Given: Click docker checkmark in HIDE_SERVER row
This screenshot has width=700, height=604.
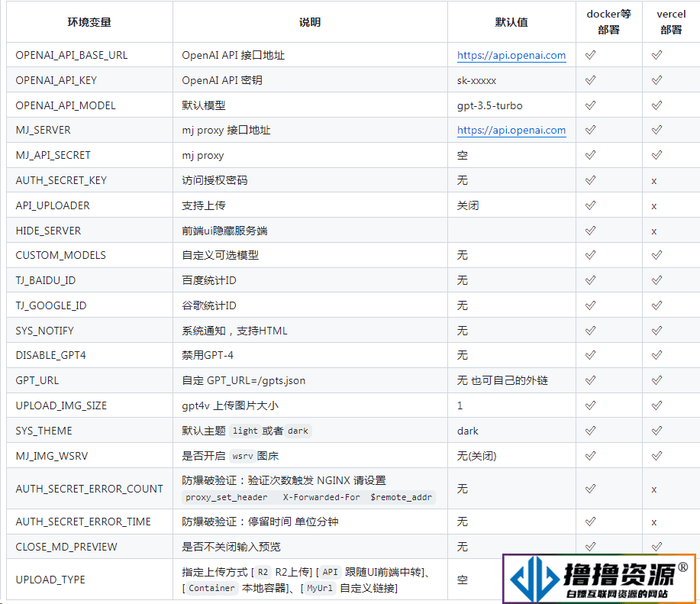Looking at the screenshot, I should click(x=590, y=231).
